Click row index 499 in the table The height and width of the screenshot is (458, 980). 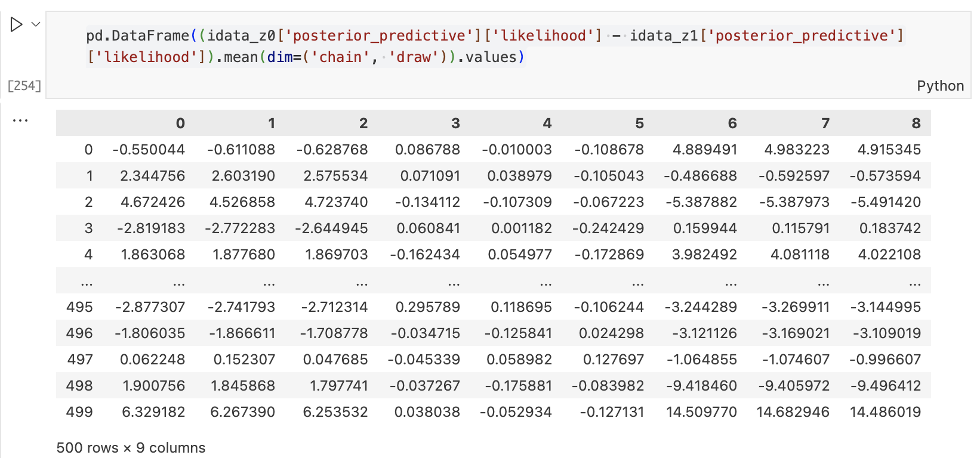pyautogui.click(x=79, y=412)
